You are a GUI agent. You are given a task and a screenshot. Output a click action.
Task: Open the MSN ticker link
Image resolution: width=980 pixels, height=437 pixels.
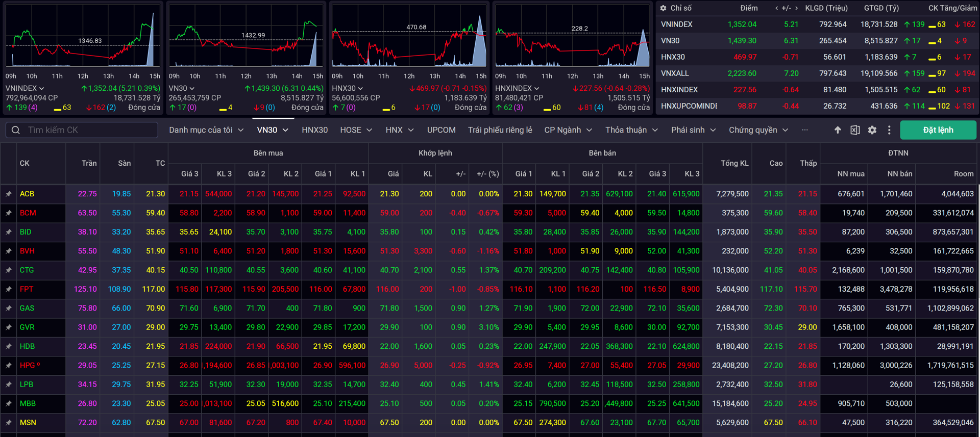click(28, 423)
